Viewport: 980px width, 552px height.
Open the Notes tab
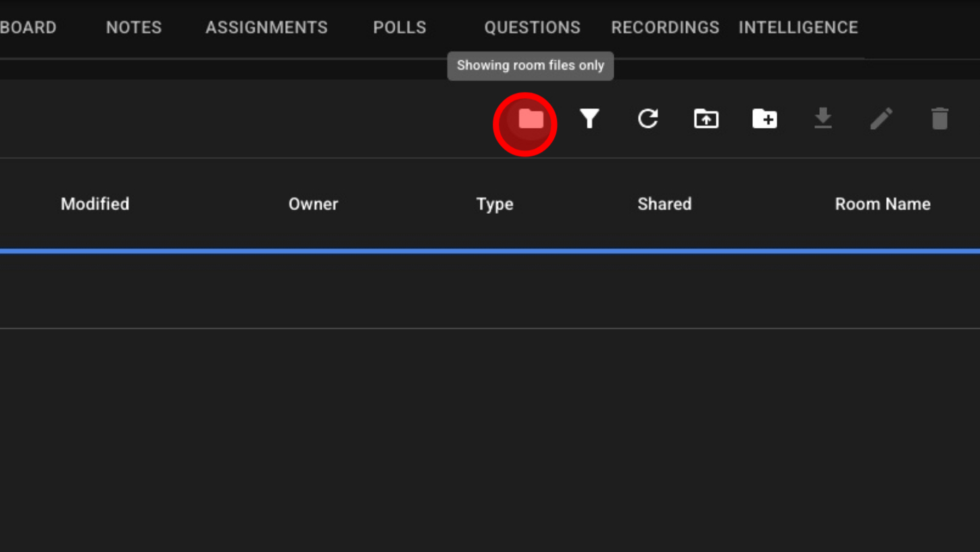[x=134, y=28]
